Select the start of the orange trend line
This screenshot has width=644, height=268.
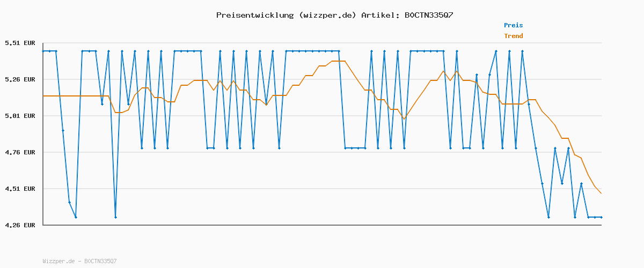(x=44, y=96)
